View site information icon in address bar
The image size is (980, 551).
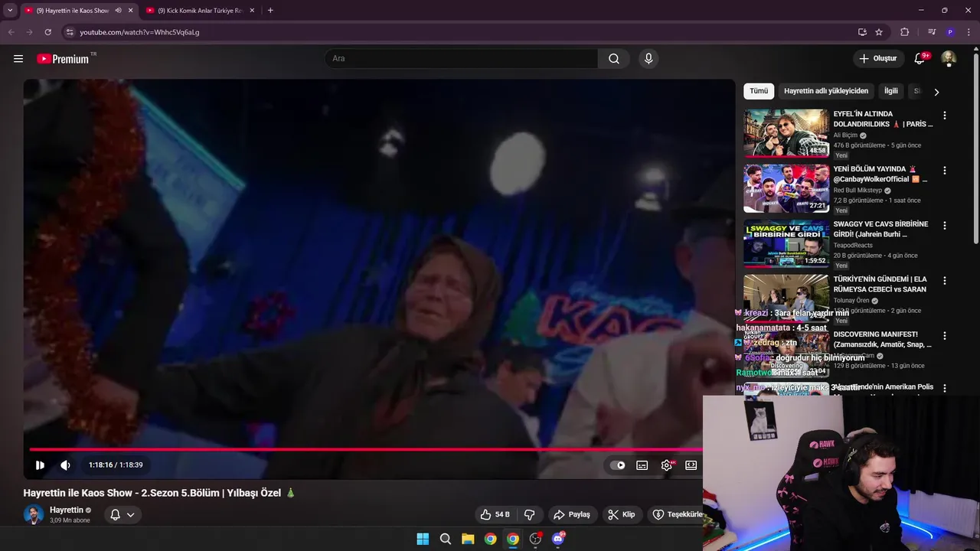coord(69,32)
